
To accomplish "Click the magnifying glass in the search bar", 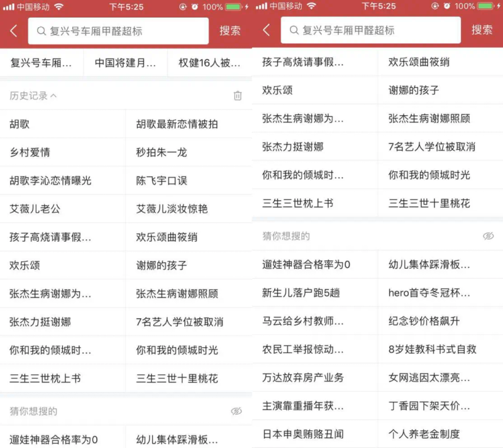I will coord(39,31).
